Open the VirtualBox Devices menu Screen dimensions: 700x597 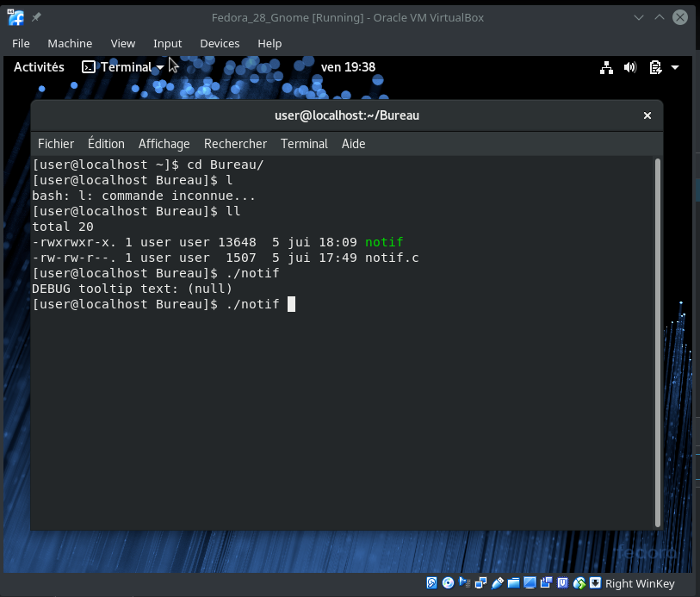pyautogui.click(x=220, y=43)
